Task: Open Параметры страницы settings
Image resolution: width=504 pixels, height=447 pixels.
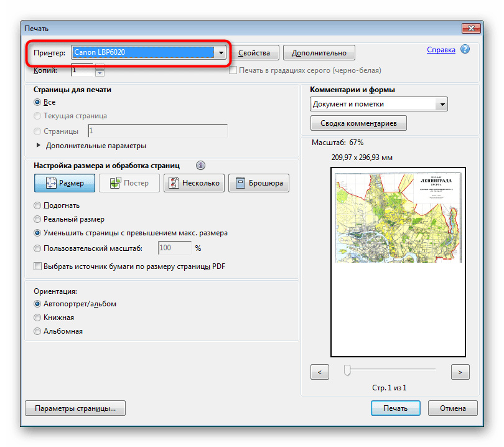Action: [75, 408]
